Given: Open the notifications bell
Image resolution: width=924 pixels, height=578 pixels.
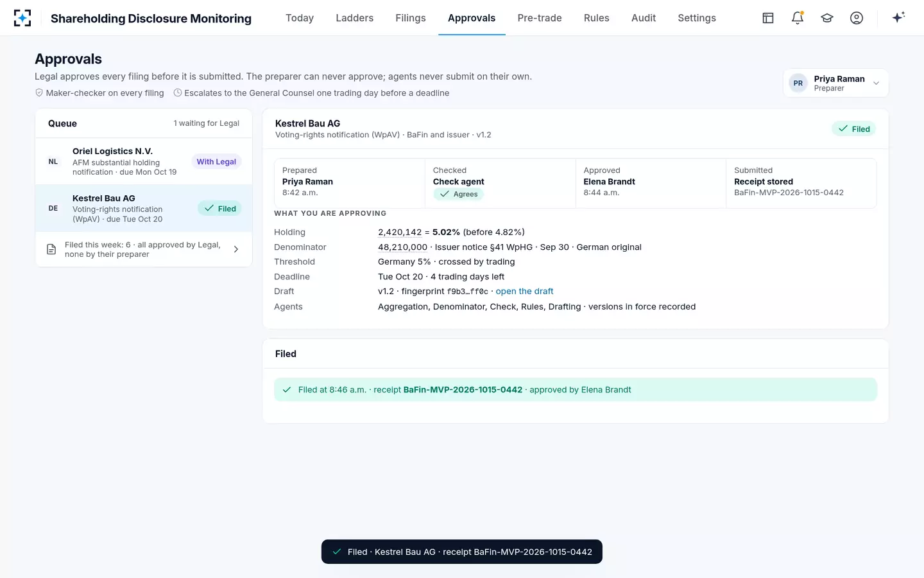Looking at the screenshot, I should [798, 18].
